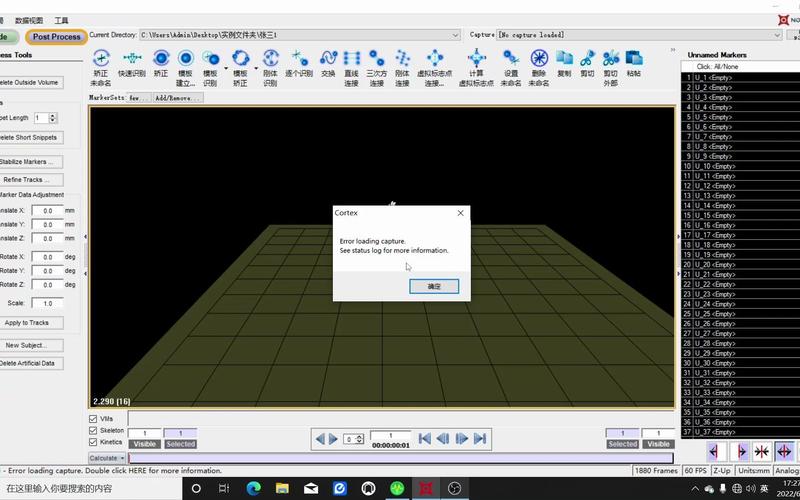
Task: Step forward one frame
Action: point(461,439)
